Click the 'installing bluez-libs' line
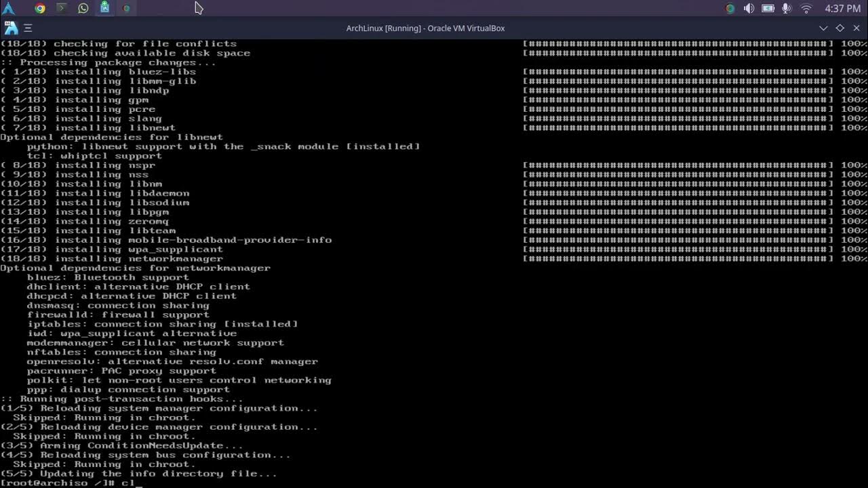868x488 pixels. point(98,72)
